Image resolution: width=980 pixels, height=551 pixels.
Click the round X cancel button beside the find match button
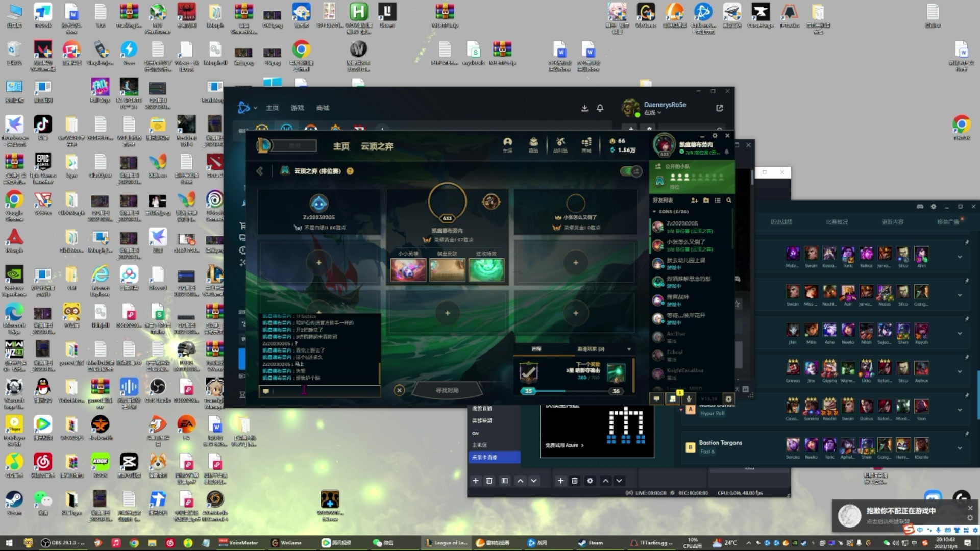pyautogui.click(x=400, y=390)
